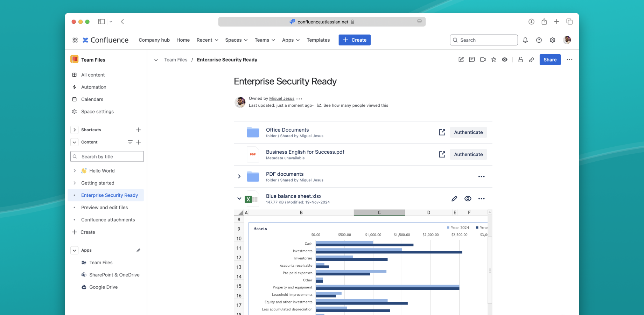Toggle watching this page eye icon

(x=504, y=59)
